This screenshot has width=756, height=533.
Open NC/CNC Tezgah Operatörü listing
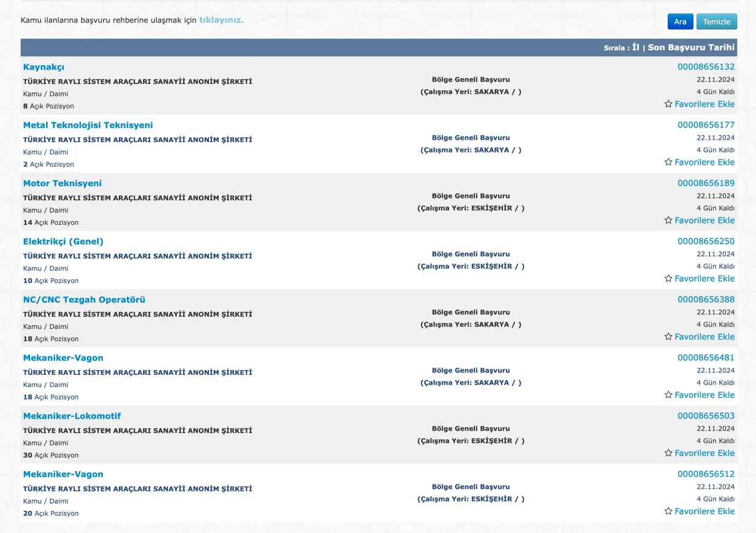(84, 300)
